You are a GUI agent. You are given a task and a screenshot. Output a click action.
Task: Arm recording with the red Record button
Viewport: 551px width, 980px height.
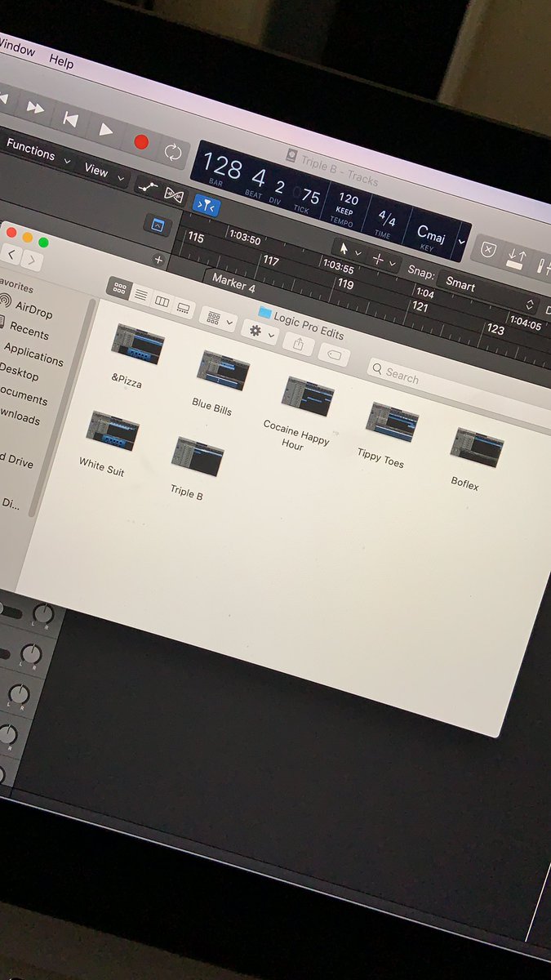click(141, 141)
